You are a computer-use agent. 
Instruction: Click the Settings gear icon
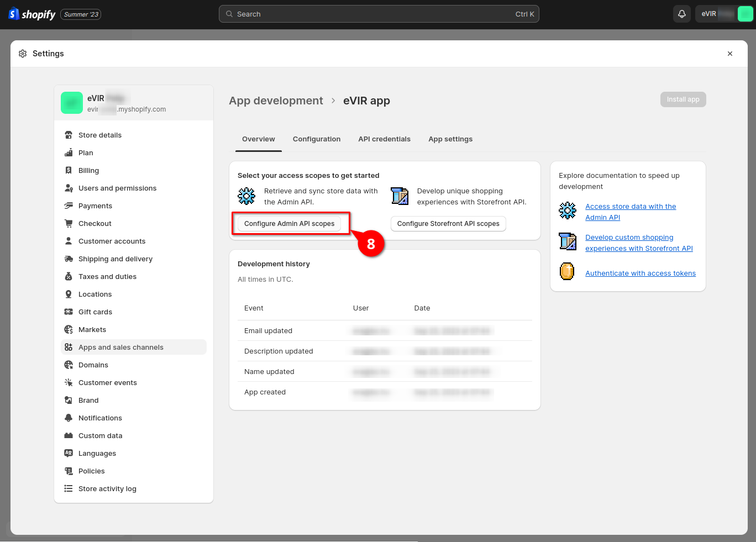[x=23, y=54]
